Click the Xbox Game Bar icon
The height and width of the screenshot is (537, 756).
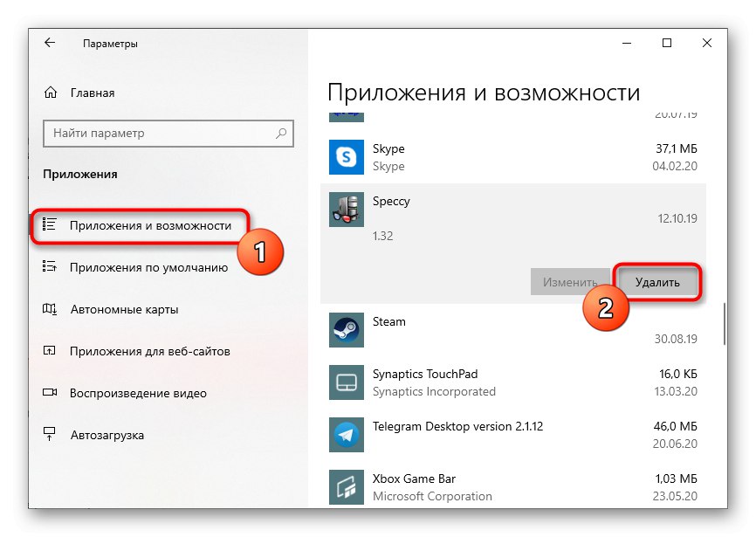tap(346, 487)
